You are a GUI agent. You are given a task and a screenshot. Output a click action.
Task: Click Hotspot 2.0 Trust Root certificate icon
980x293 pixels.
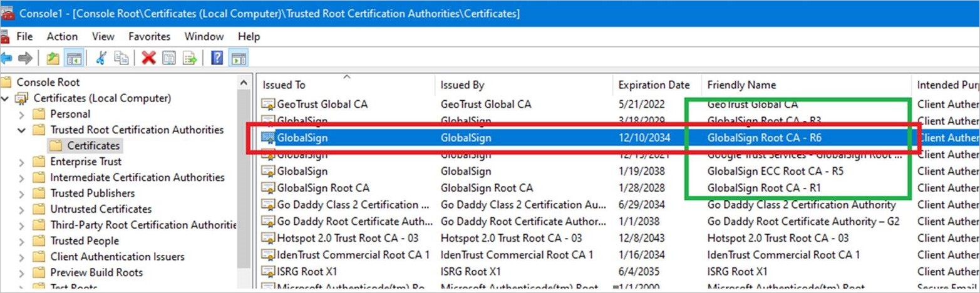coord(268,238)
